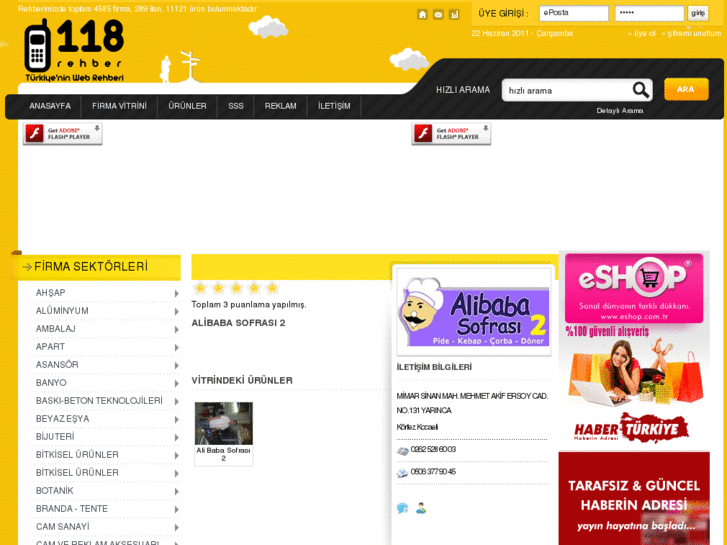This screenshot has width=727, height=545.
Task: Expand the BOTANİK sector arrow
Action: tap(177, 492)
